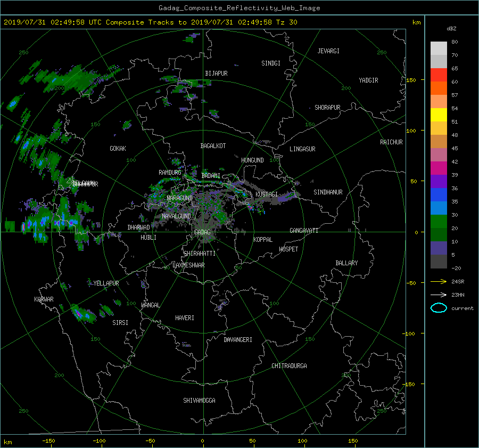The width and height of the screenshot is (479, 448).
Task: Click the 'Gadag_Composite_Reflectivity_Web_Image' title
Action: tap(239, 8)
